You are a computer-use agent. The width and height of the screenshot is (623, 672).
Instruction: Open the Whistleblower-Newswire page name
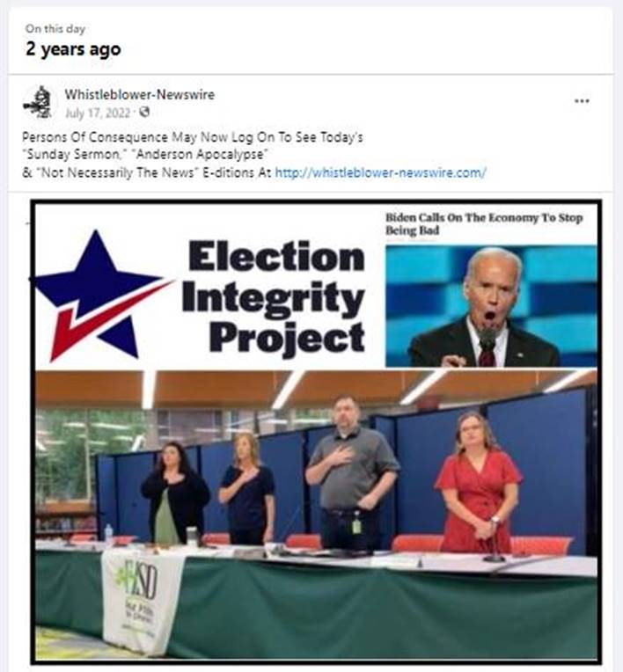pyautogui.click(x=139, y=94)
